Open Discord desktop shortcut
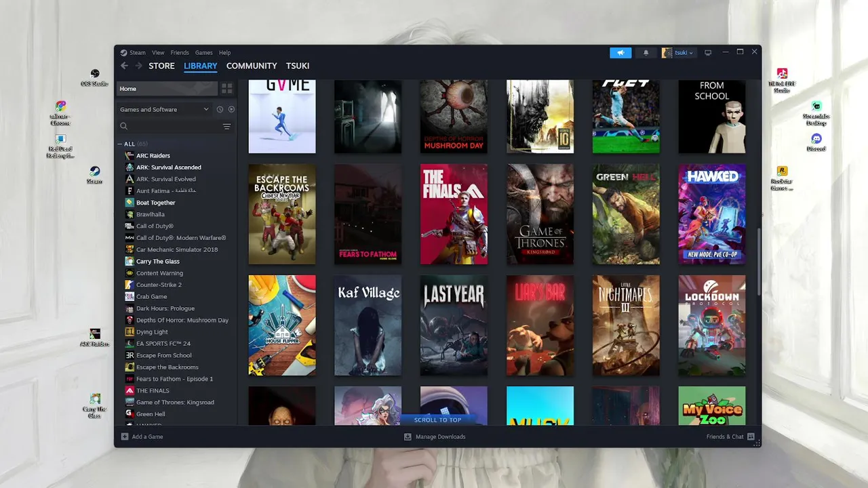868x488 pixels. click(816, 142)
